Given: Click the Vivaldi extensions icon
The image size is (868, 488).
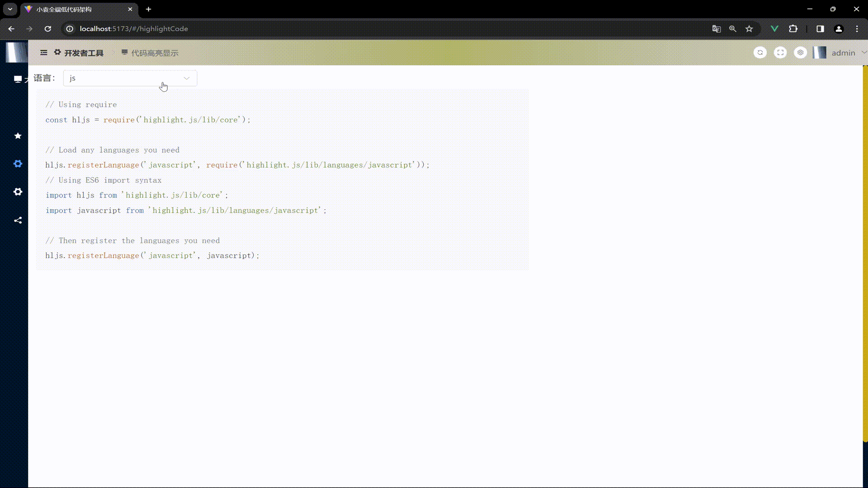Looking at the screenshot, I should tap(794, 28).
